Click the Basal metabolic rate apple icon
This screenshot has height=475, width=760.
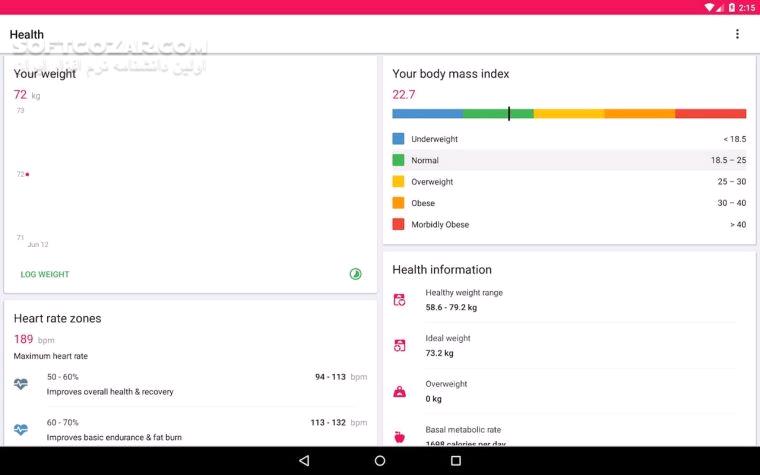[399, 437]
